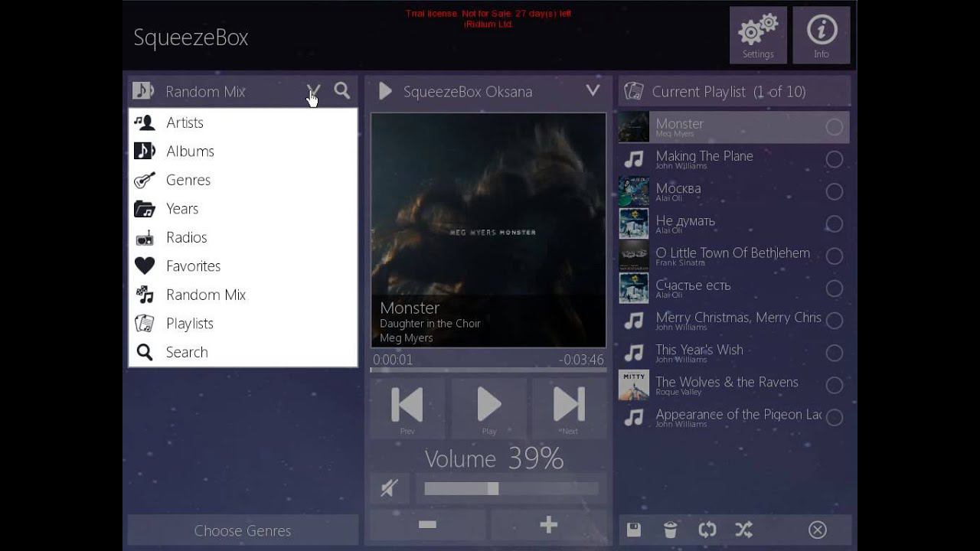Select Playlists from the menu

pyautogui.click(x=243, y=324)
